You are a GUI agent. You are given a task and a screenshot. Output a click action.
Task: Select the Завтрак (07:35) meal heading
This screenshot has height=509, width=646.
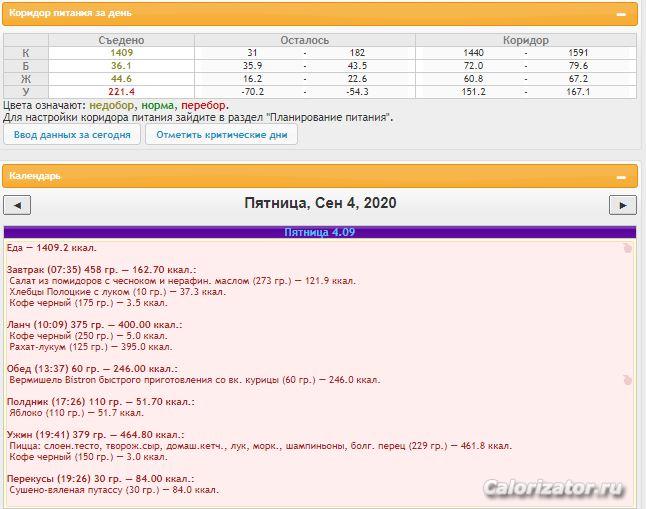pos(101,270)
